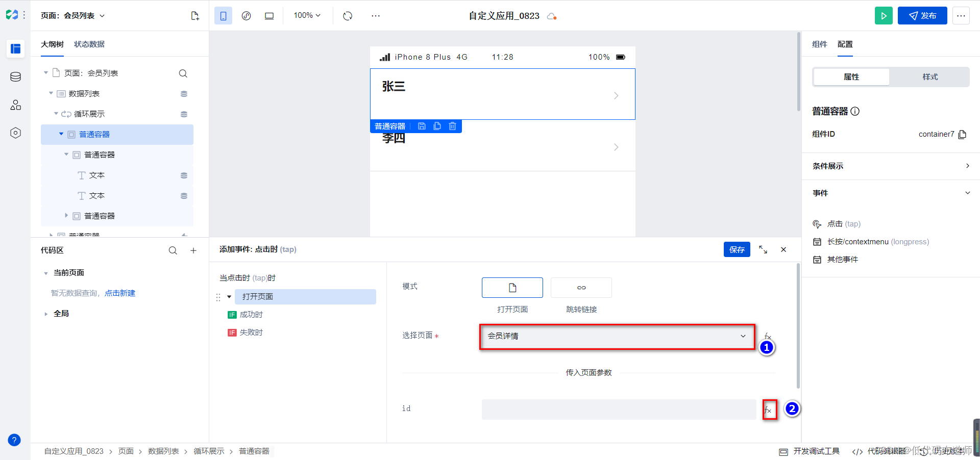The width and height of the screenshot is (980, 460).
Task: Close the add event panel
Action: [x=783, y=249]
